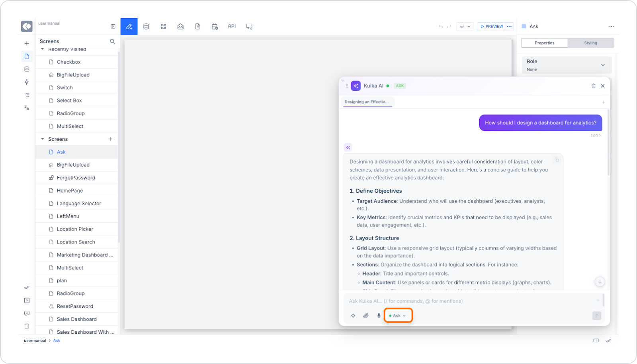
Task: Open the lightning actions icon in sidebar
Action: coord(27,82)
